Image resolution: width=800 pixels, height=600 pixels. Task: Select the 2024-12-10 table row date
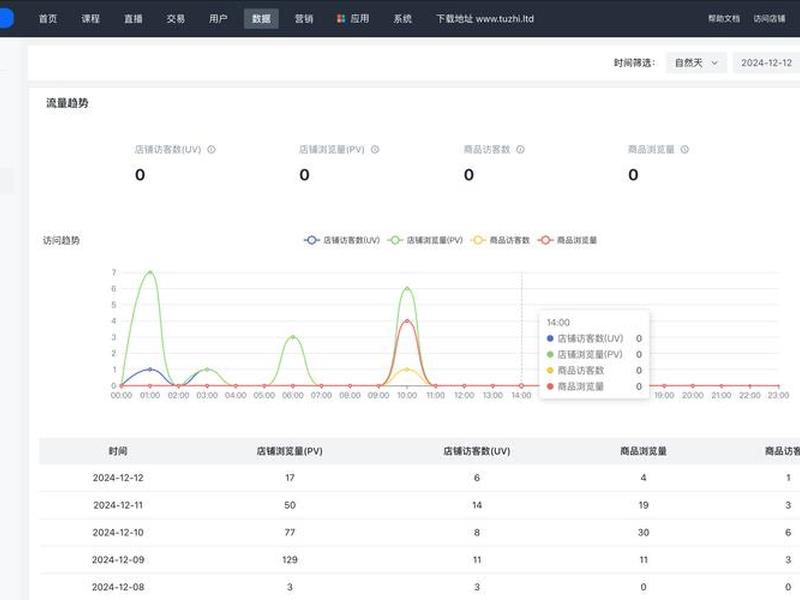(118, 533)
